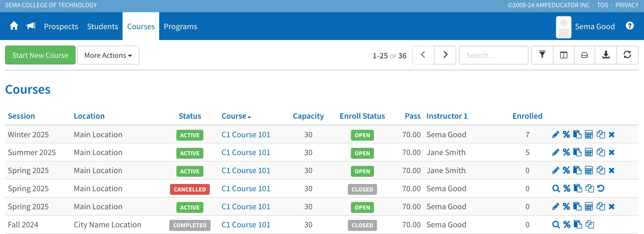The image size is (644, 234).
Task: Open the help question mark icon
Action: pyautogui.click(x=630, y=26)
